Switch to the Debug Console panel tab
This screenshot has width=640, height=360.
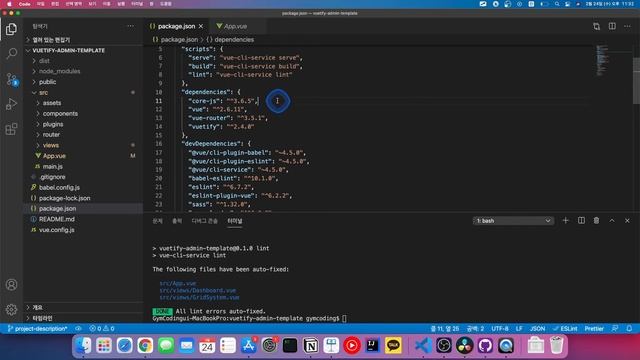[204, 221]
